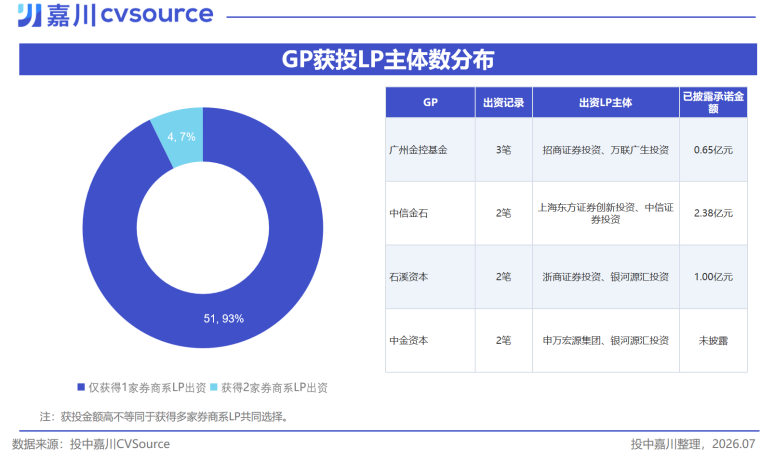Click 获得2家券商系LP出资 legend label

tap(274, 387)
